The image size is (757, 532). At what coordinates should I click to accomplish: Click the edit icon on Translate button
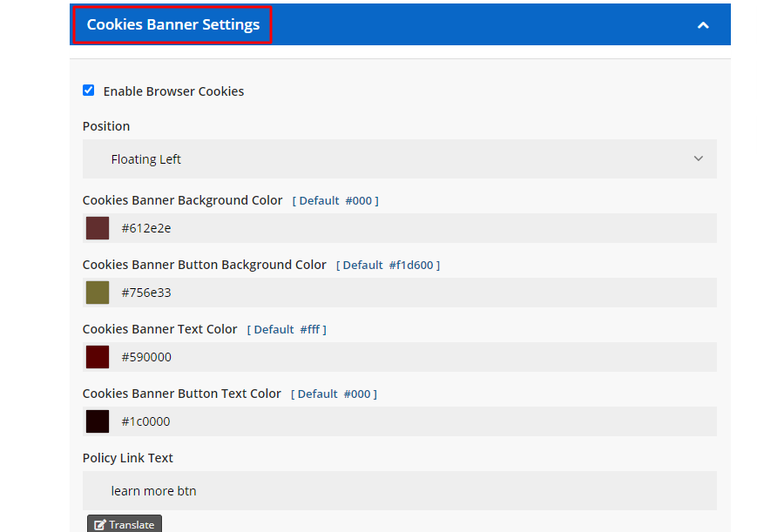point(100,525)
